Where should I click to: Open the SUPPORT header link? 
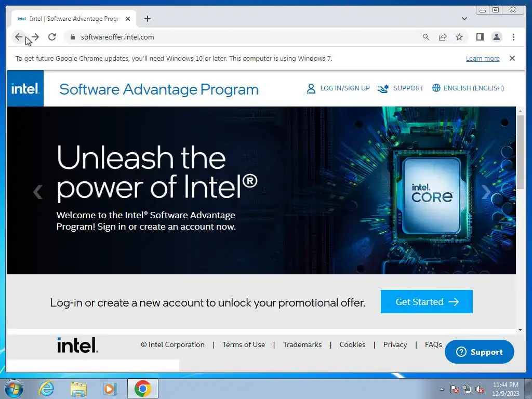tap(408, 88)
